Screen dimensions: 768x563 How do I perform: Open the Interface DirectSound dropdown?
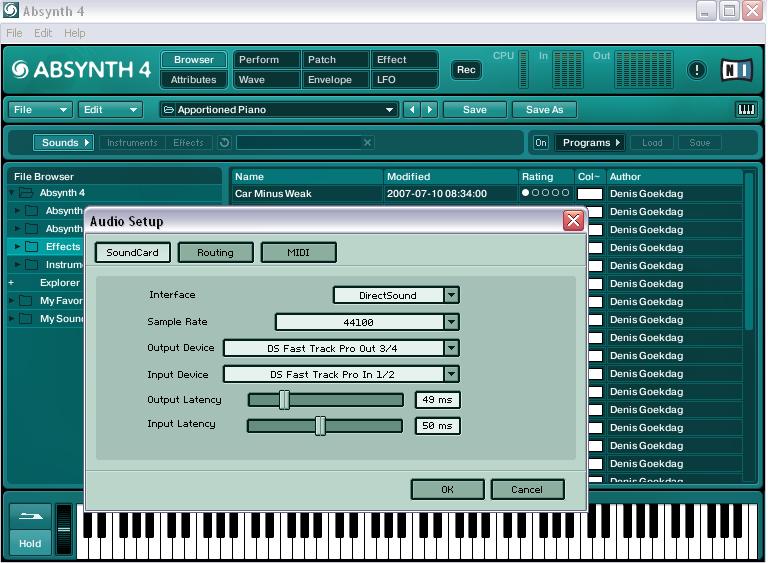point(451,295)
